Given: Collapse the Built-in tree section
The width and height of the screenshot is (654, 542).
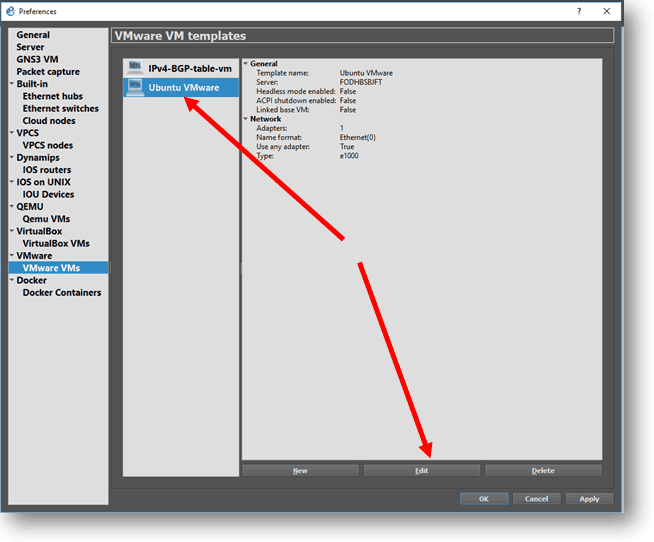Looking at the screenshot, I should click(x=12, y=84).
